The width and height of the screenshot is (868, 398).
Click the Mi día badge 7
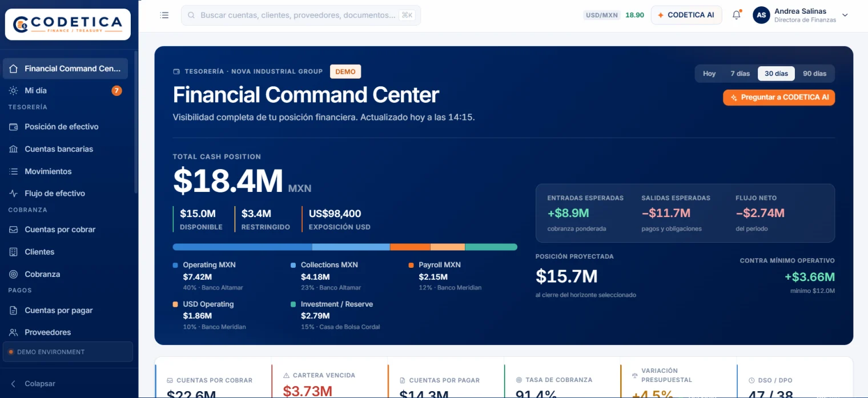116,90
